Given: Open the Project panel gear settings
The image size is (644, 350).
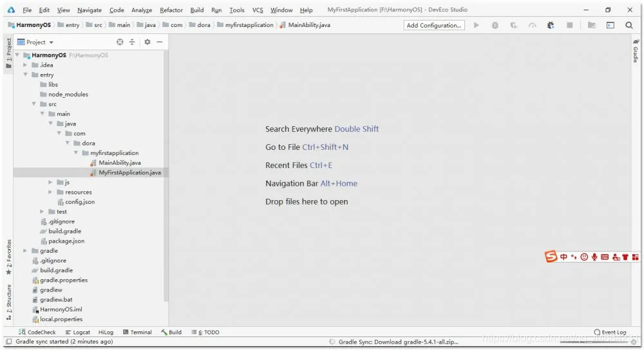Looking at the screenshot, I should (147, 42).
